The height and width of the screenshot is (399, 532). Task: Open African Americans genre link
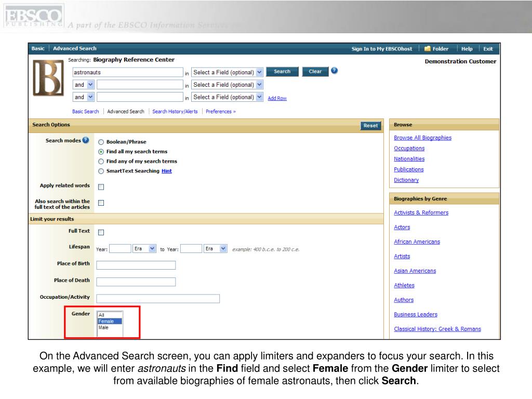(x=417, y=242)
